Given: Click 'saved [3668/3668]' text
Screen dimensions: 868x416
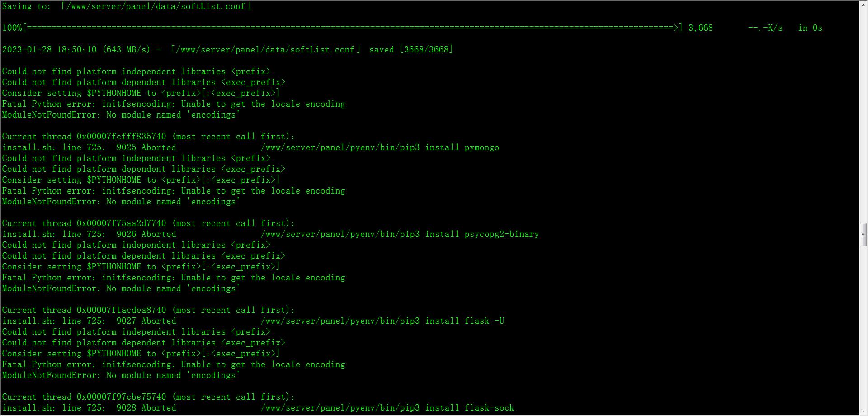Looking at the screenshot, I should coord(411,50).
